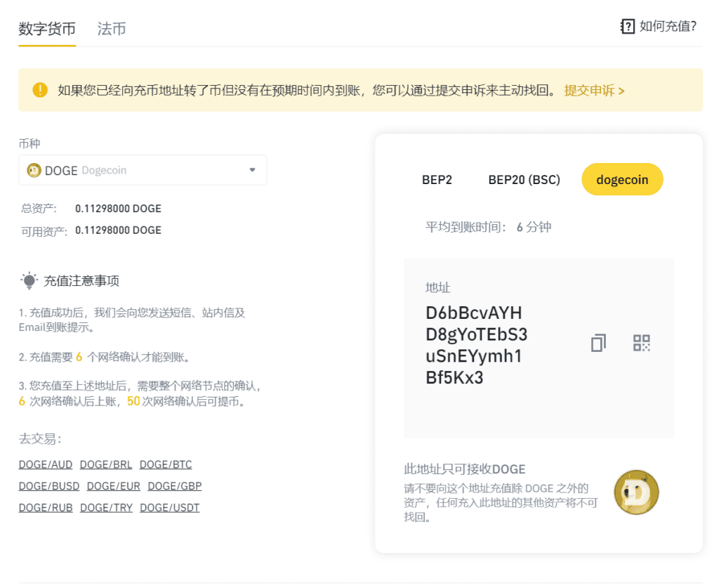Image resolution: width=719 pixels, height=588 pixels.
Task: Open the DOGE/BTC trading pair
Action: pyautogui.click(x=165, y=464)
